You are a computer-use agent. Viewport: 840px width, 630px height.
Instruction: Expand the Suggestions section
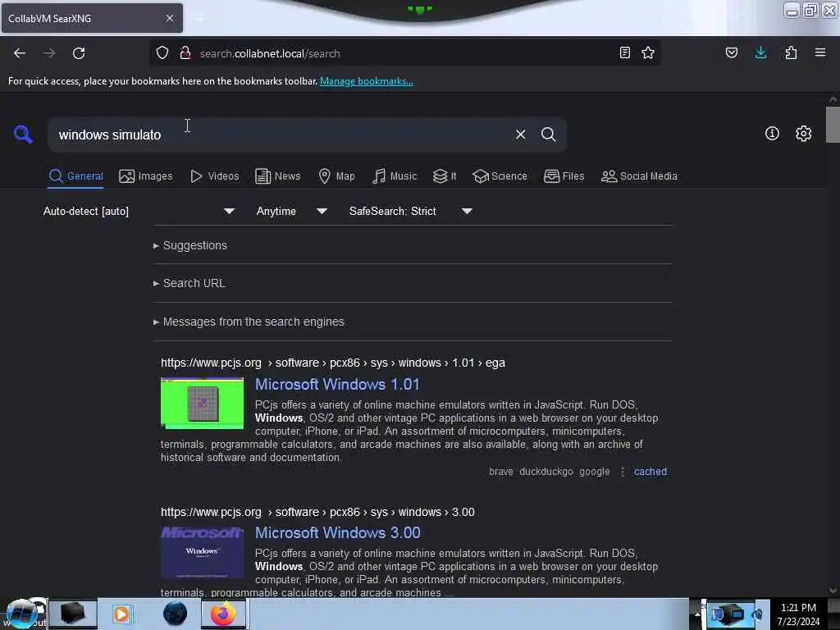point(190,245)
